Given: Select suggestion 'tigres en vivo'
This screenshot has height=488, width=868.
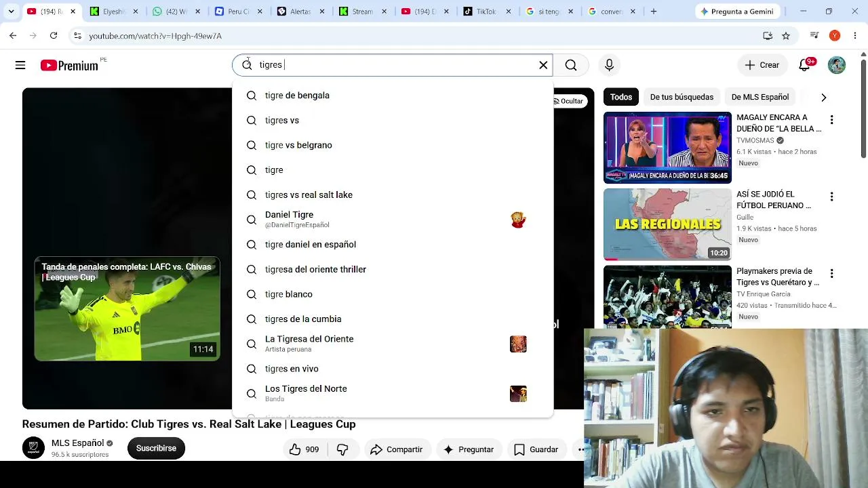Looking at the screenshot, I should pos(393,369).
